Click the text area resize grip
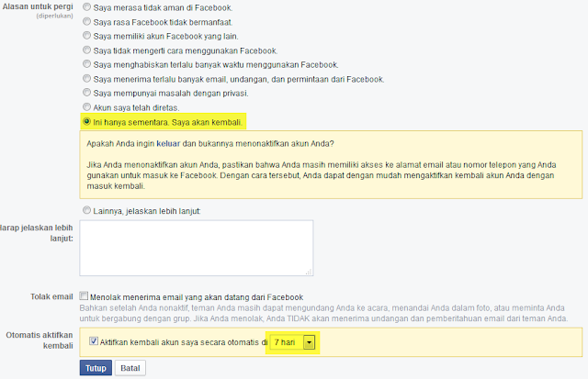 tap(309, 273)
